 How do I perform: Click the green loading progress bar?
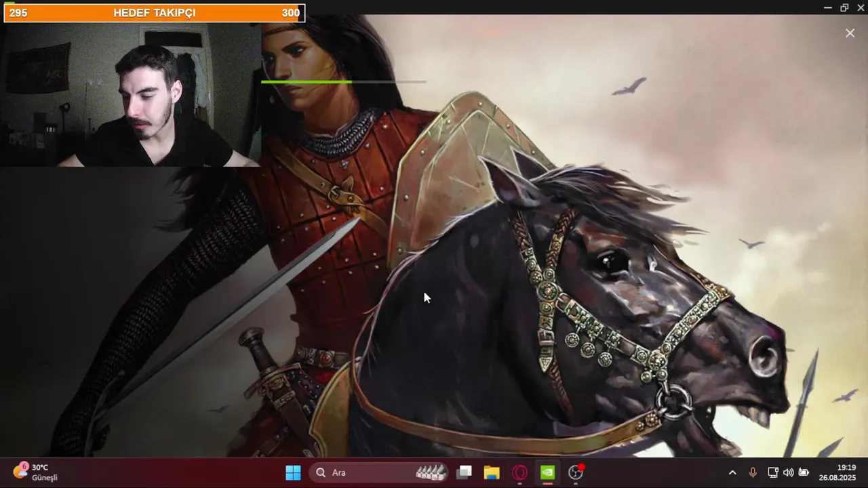(x=344, y=82)
